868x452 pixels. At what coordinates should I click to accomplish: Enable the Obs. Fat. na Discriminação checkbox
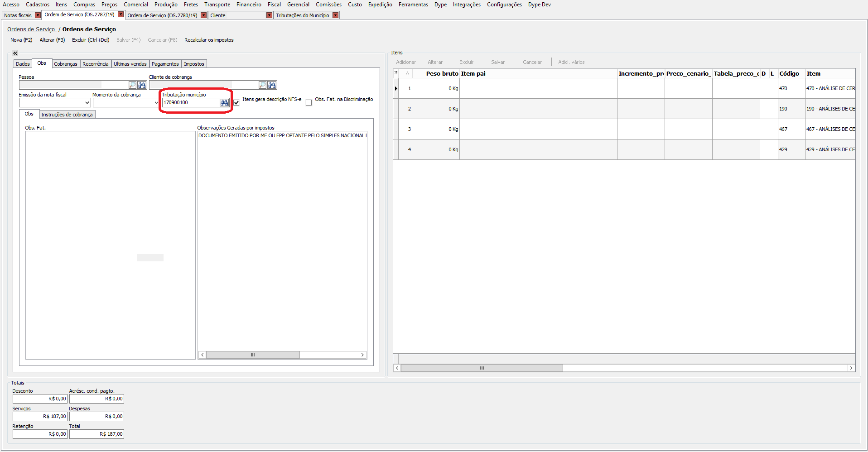(x=309, y=103)
